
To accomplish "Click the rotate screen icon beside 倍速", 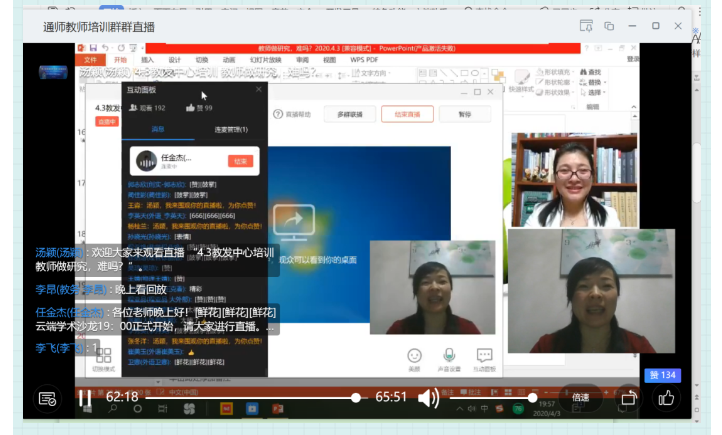I will coord(629,398).
